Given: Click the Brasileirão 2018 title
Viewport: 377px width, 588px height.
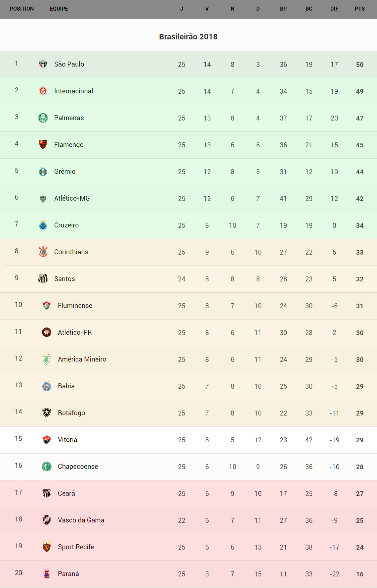Looking at the screenshot, I should click(x=188, y=37).
